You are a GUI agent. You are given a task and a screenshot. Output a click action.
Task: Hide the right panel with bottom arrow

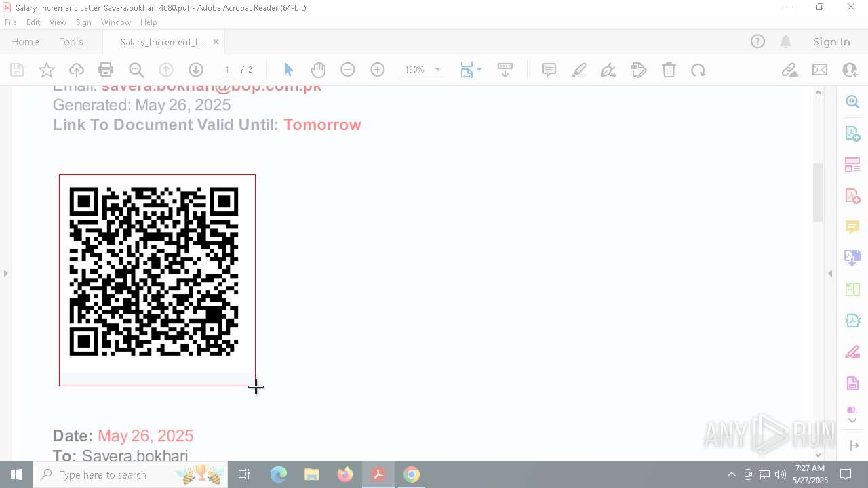click(x=853, y=445)
